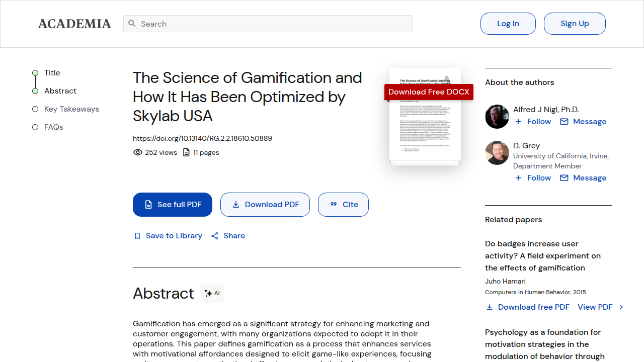Click chevron arrow next to View PDF
The image size is (644, 362).
tap(621, 307)
